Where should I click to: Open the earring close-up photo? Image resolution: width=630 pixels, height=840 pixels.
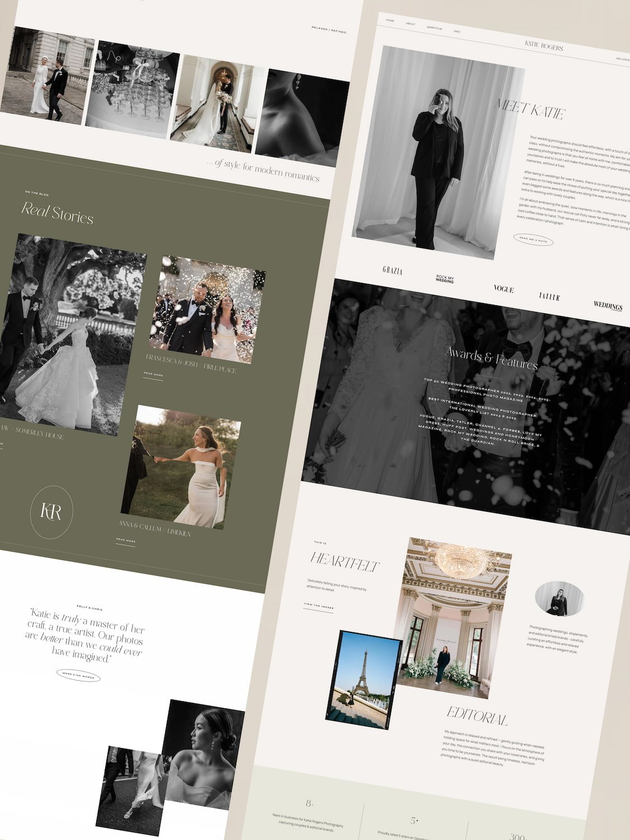pos(302,118)
